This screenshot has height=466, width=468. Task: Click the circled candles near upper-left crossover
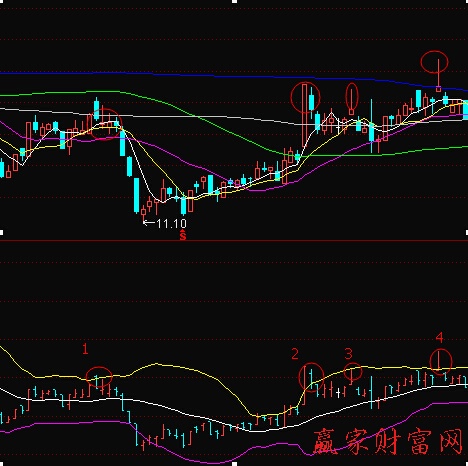pyautogui.click(x=105, y=124)
